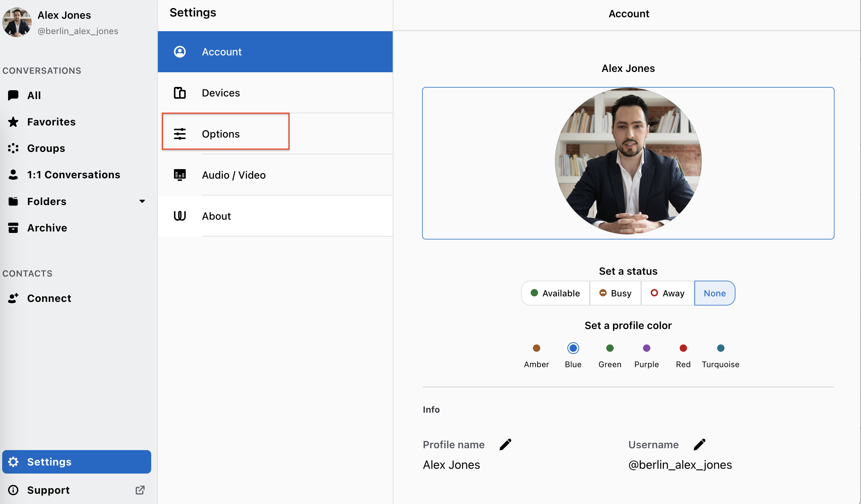This screenshot has height=504, width=861.
Task: Click the Connect add-person icon
Action: tap(13, 298)
